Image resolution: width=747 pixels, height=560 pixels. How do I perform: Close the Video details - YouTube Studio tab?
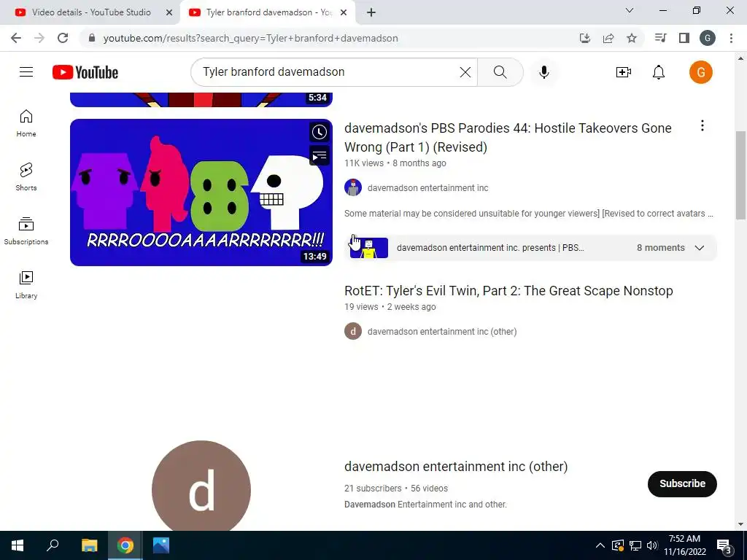(169, 12)
